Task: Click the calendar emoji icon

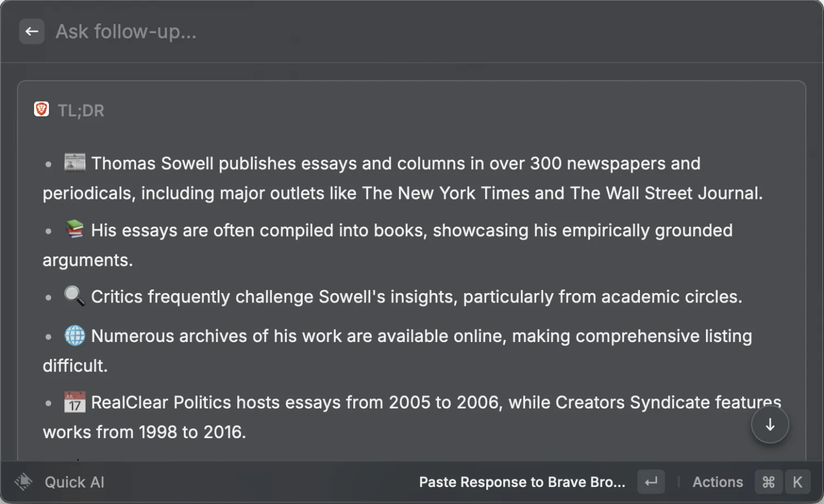Action: coord(75,402)
